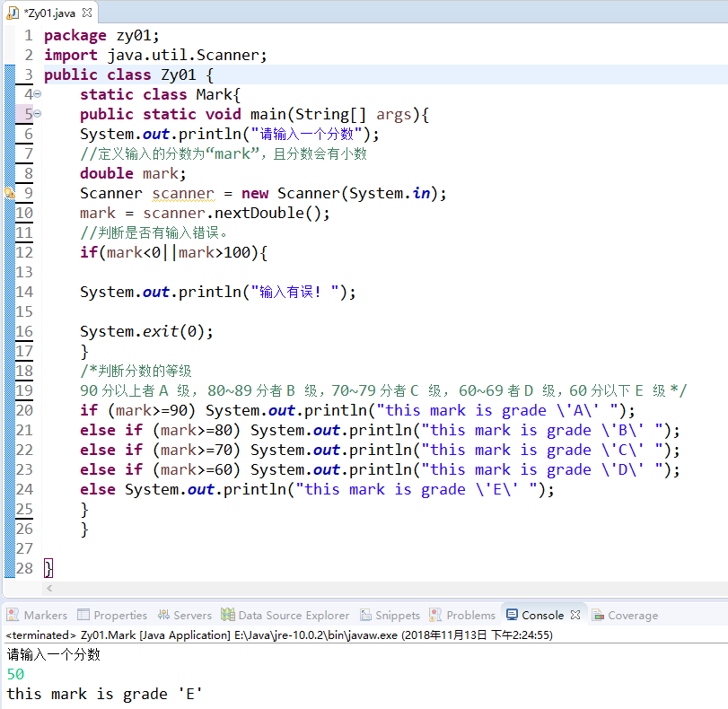Image resolution: width=728 pixels, height=709 pixels.
Task: Click the Java file icon on Zy01.java tab
Action: coord(13,13)
